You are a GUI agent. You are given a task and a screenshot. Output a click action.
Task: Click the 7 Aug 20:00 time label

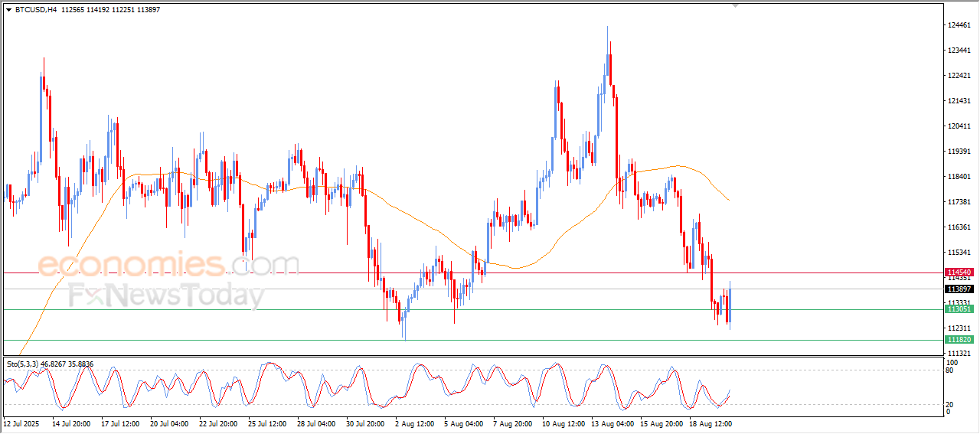pos(511,423)
